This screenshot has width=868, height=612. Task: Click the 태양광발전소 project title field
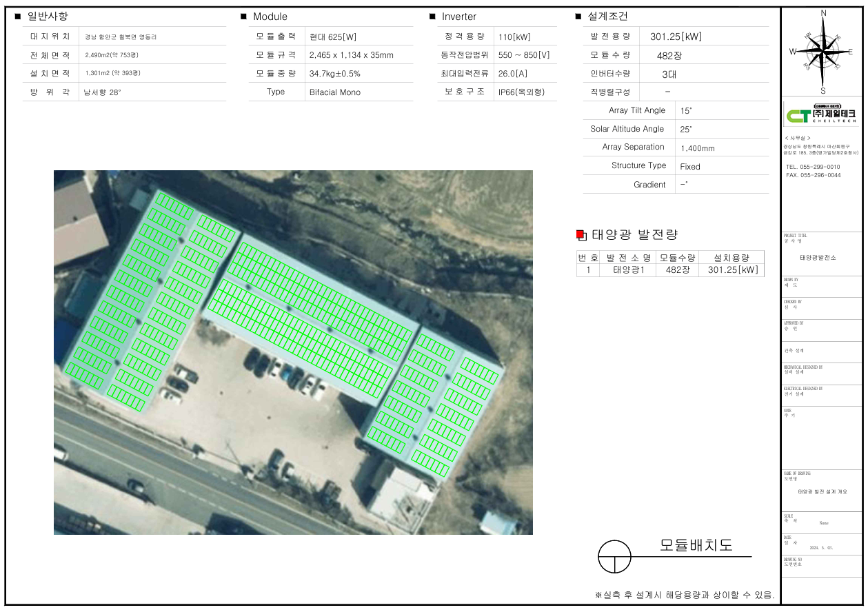pos(818,257)
